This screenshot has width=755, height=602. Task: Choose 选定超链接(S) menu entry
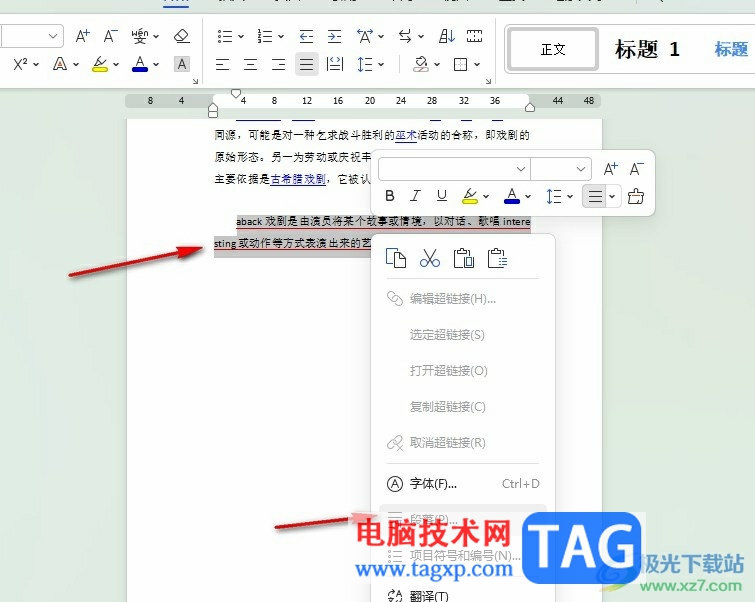(463, 335)
